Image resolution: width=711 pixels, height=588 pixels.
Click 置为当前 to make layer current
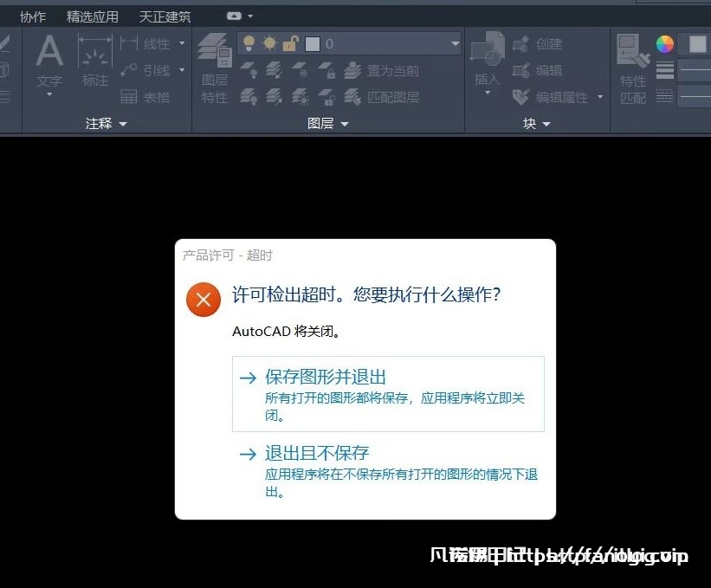(381, 70)
